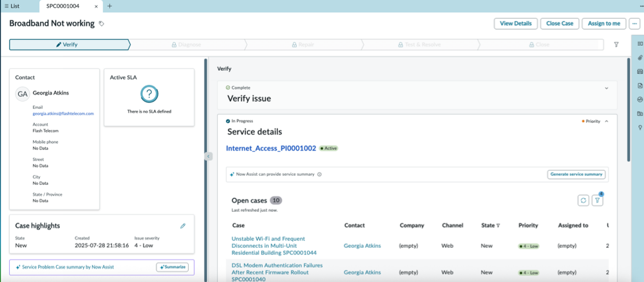The width and height of the screenshot is (644, 282).
Task: Click the Flash Telecom account value
Action: point(46,131)
